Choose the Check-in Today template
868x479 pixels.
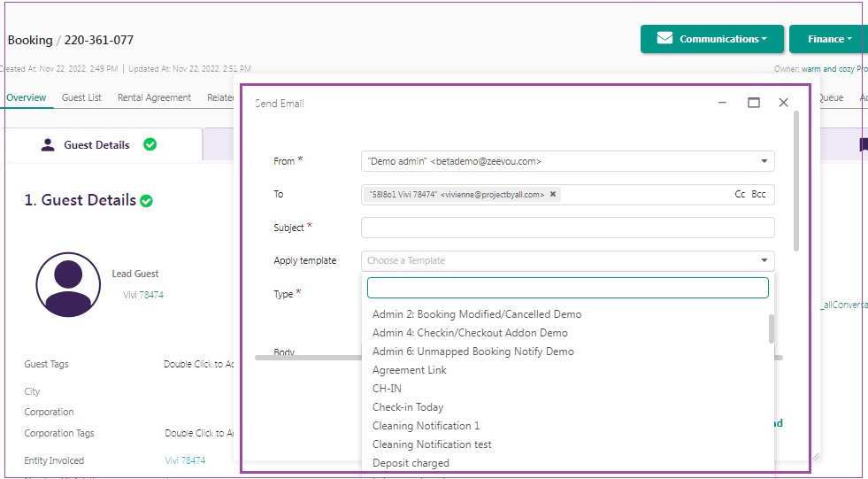[407, 407]
